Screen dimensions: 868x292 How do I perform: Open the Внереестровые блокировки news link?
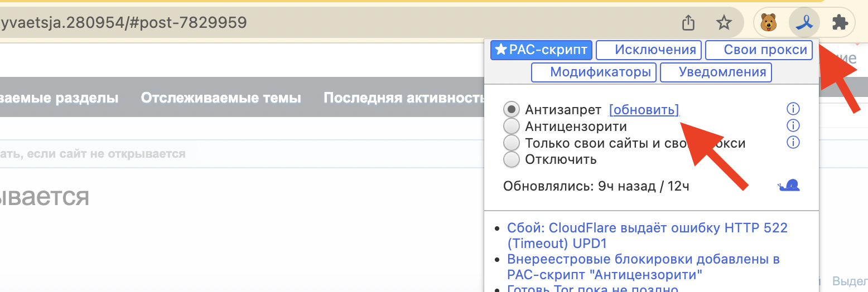click(x=643, y=267)
